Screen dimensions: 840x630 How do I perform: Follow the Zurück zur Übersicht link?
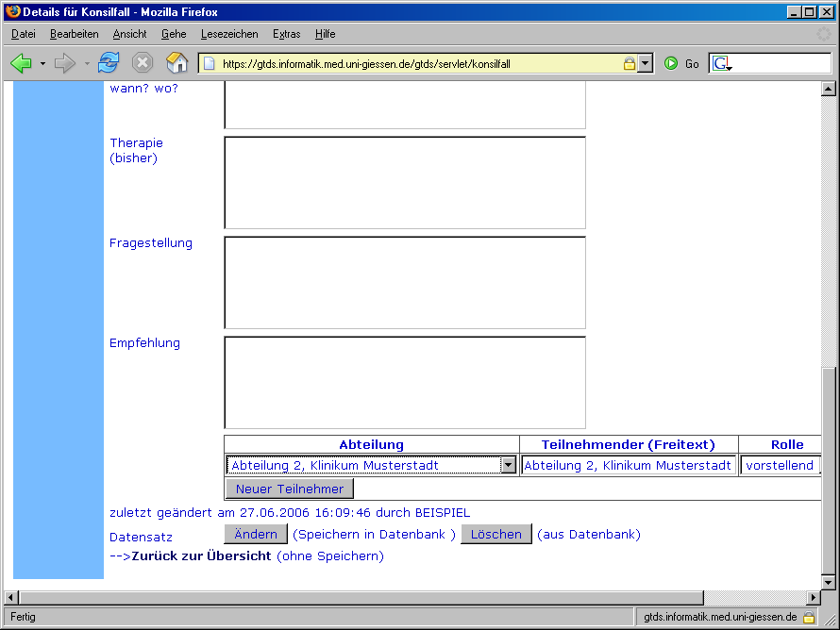tap(201, 556)
